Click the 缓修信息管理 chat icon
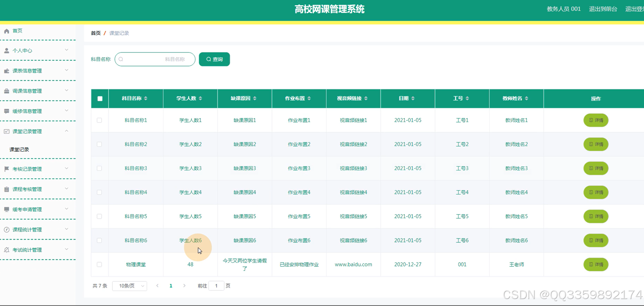The width and height of the screenshot is (644, 306). pyautogui.click(x=7, y=111)
